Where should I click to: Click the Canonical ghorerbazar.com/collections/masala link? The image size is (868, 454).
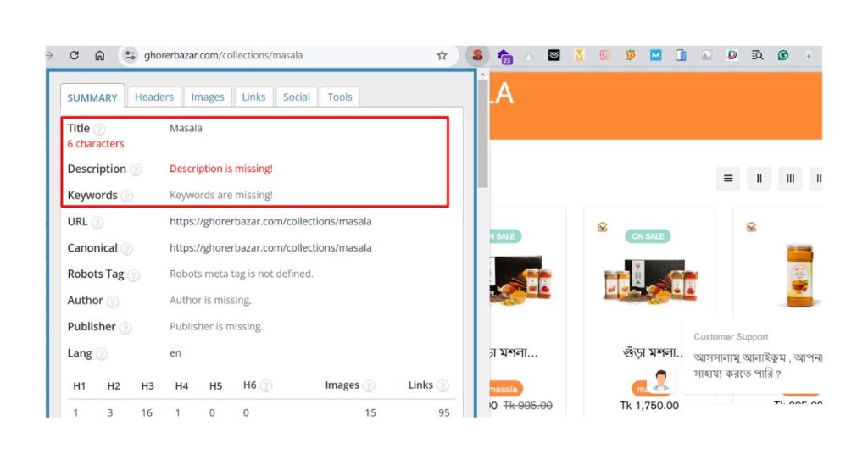(270, 248)
